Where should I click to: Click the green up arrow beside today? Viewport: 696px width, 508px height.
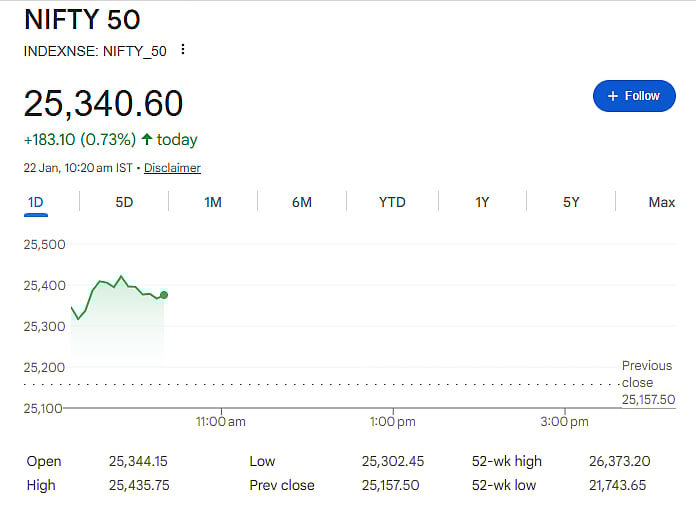[x=147, y=140]
